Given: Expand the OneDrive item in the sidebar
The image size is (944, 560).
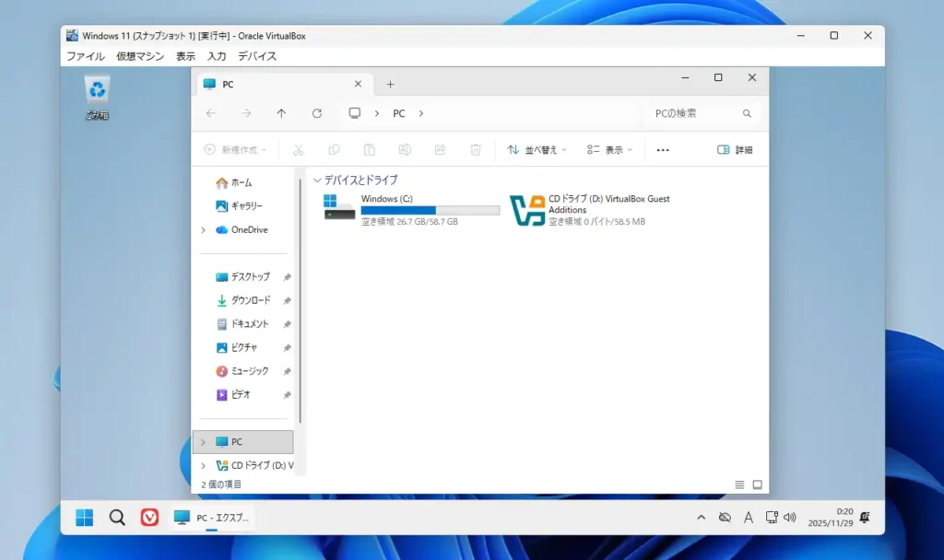Looking at the screenshot, I should (x=203, y=229).
